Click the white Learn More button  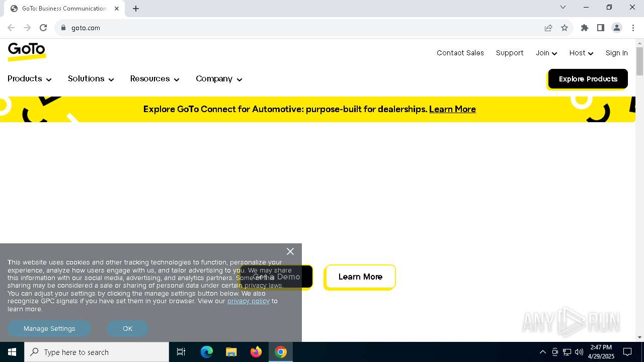pyautogui.click(x=360, y=277)
